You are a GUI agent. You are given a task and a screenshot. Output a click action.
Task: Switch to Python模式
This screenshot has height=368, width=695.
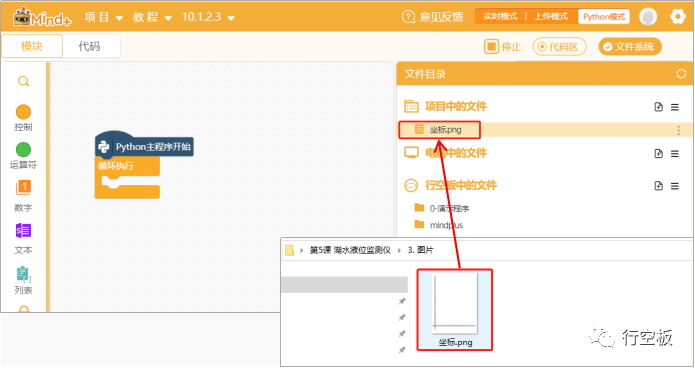pyautogui.click(x=604, y=16)
